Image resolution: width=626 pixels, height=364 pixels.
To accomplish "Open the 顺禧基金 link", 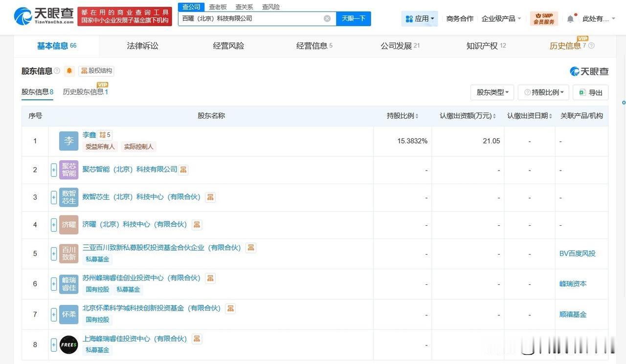I will [573, 314].
